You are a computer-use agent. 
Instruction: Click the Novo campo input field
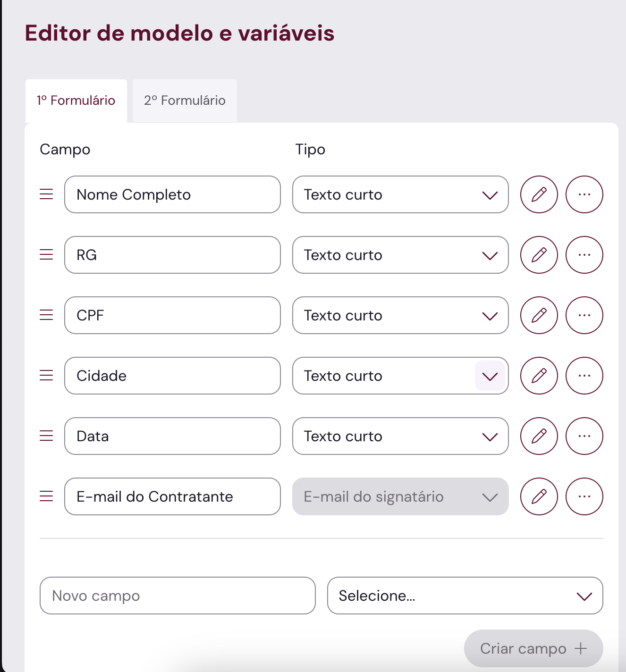pos(178,596)
